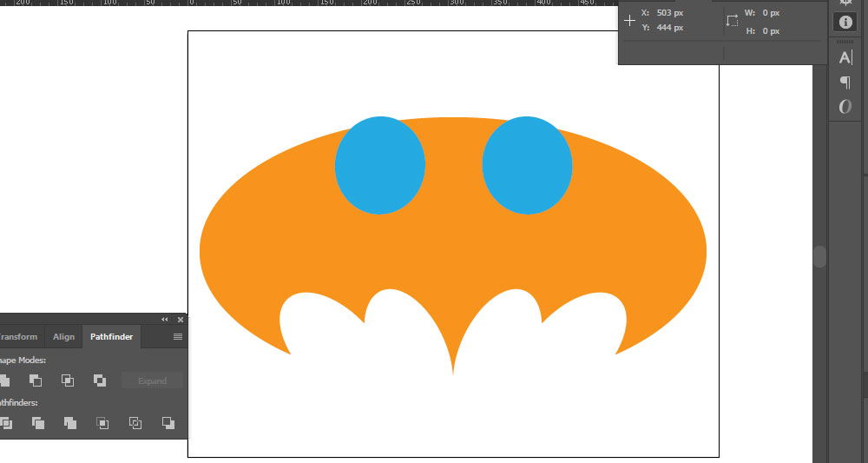Click the crosshair cursor position icon
868x463 pixels.
(629, 21)
